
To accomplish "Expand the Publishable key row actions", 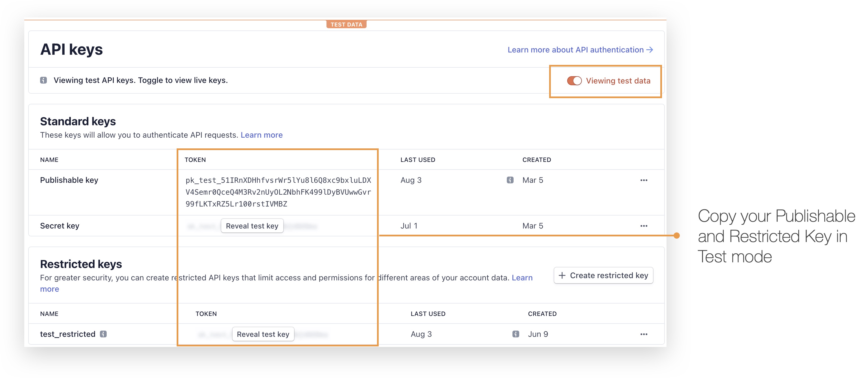I will pyautogui.click(x=643, y=180).
